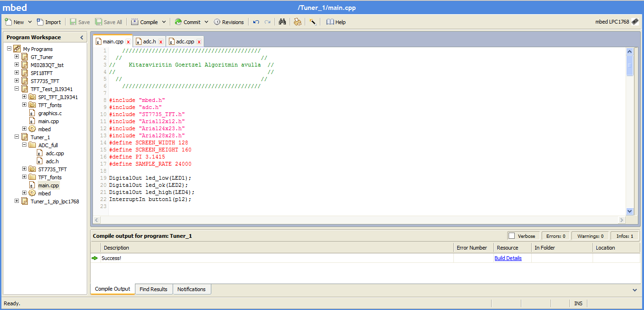The width and height of the screenshot is (644, 310).
Task: Click the INS indicator in status bar
Action: tap(578, 303)
